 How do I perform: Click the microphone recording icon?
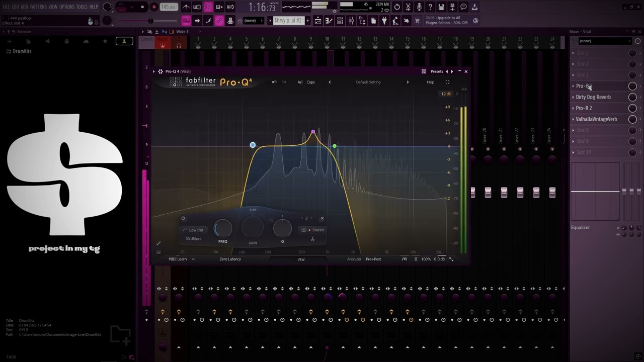tap(419, 7)
